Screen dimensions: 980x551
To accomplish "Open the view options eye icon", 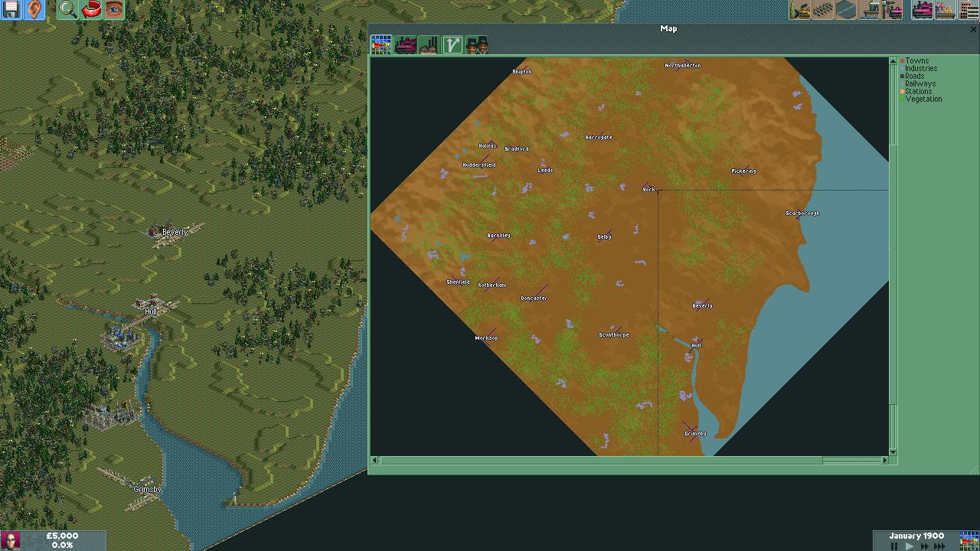I will tap(114, 9).
